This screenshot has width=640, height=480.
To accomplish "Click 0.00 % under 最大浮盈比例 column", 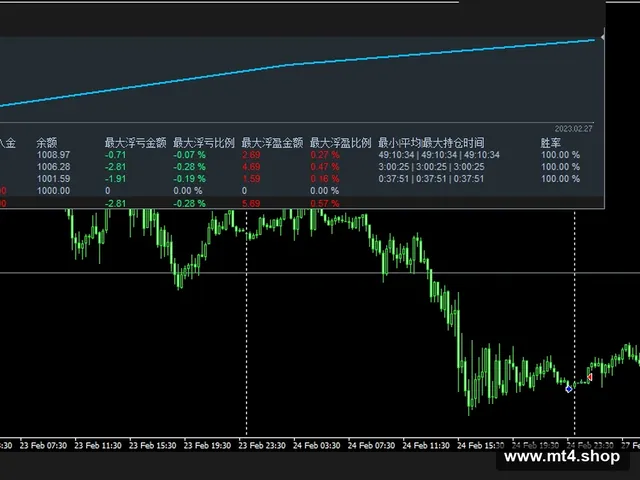I will [x=324, y=191].
